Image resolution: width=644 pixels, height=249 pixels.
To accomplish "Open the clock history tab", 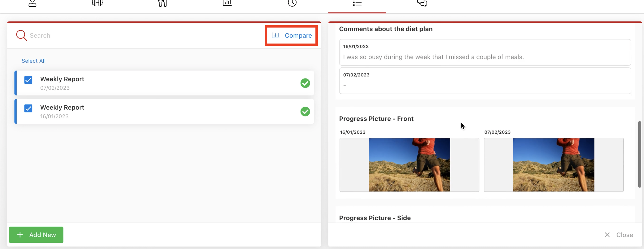I will click(x=292, y=3).
